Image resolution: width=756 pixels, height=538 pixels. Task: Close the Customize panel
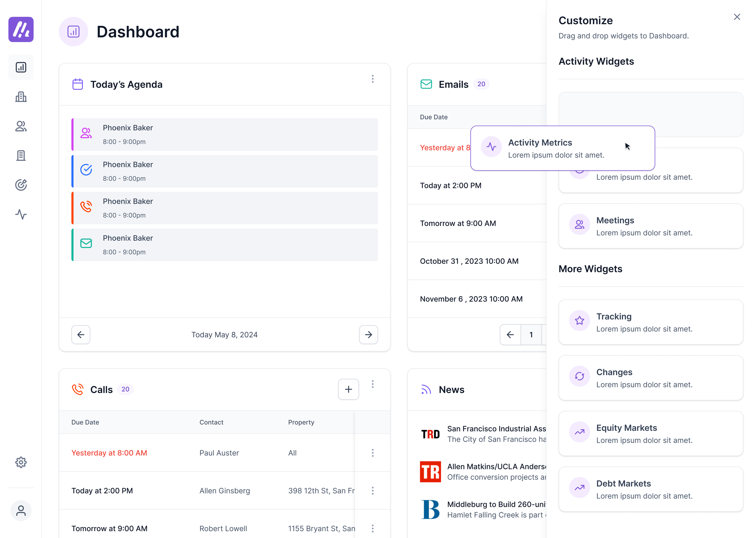coord(737,17)
